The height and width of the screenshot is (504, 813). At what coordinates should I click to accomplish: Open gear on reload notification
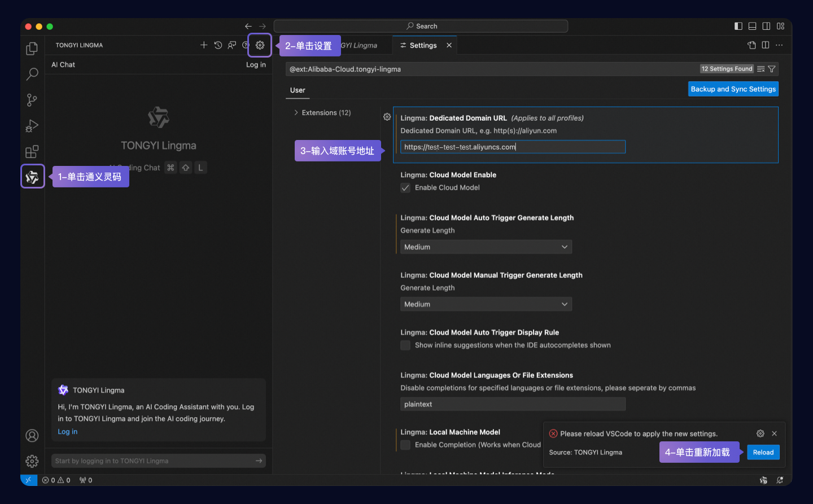coord(760,433)
